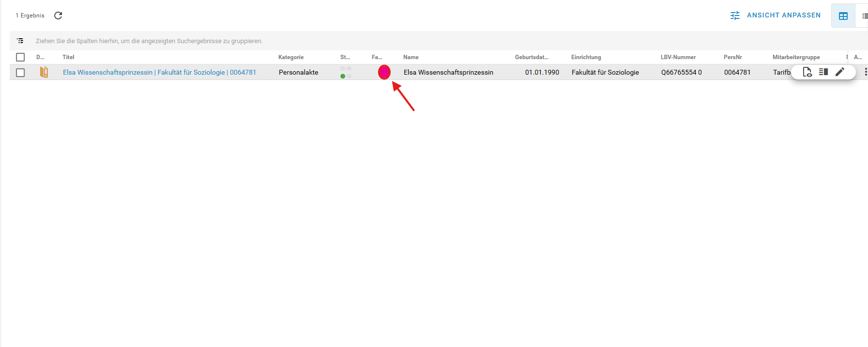
Task: Open Elsa Wissenschaftsprinzessin record title link
Action: tap(159, 72)
